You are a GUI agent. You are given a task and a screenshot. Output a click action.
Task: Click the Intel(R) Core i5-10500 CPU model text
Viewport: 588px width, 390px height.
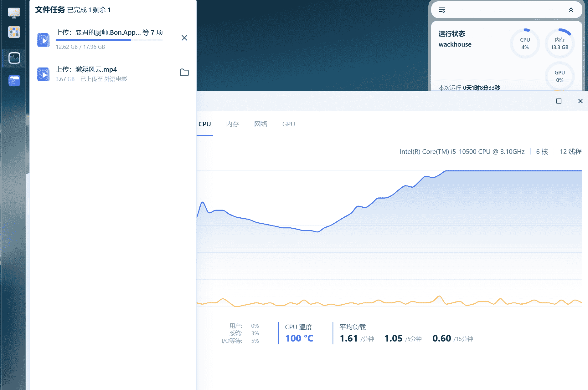(x=462, y=152)
